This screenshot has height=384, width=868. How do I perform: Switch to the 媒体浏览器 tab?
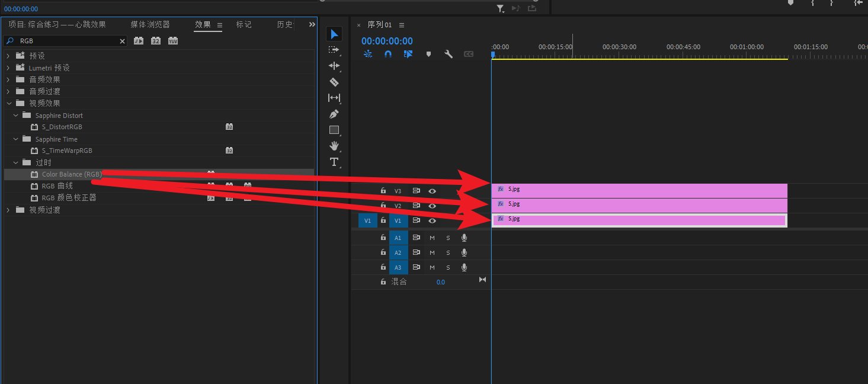[150, 24]
